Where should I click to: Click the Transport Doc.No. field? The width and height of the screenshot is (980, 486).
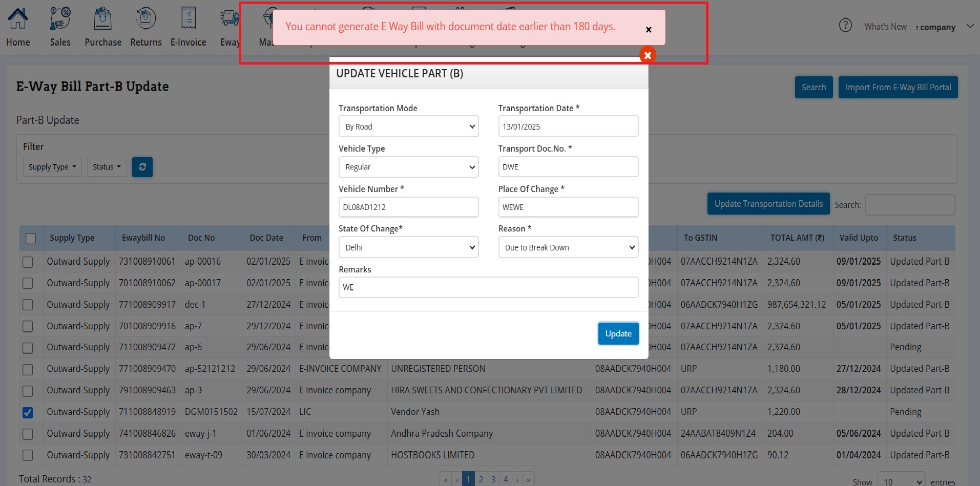click(568, 167)
